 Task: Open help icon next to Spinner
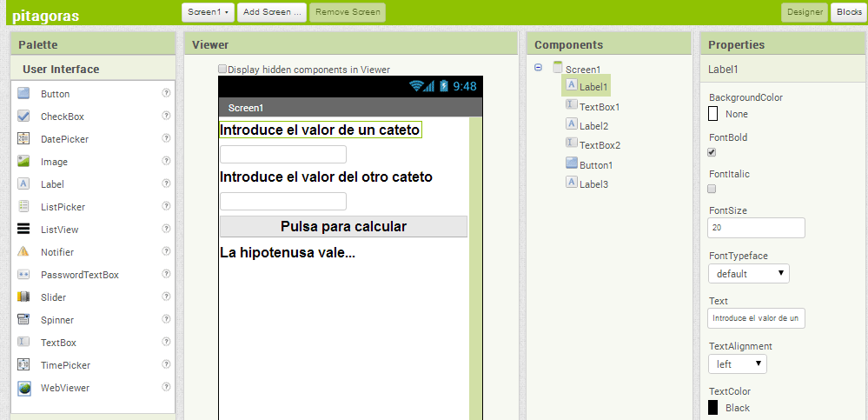tap(166, 320)
